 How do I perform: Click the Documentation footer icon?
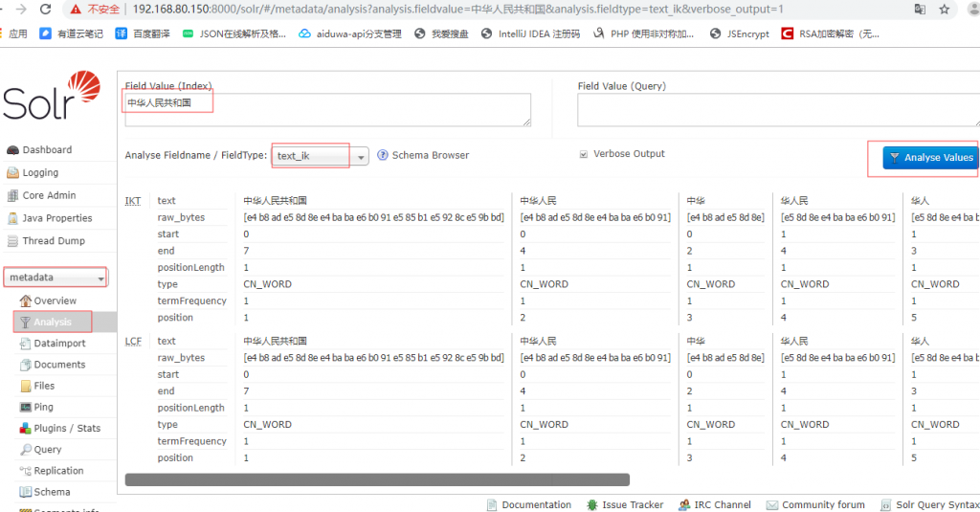point(492,505)
